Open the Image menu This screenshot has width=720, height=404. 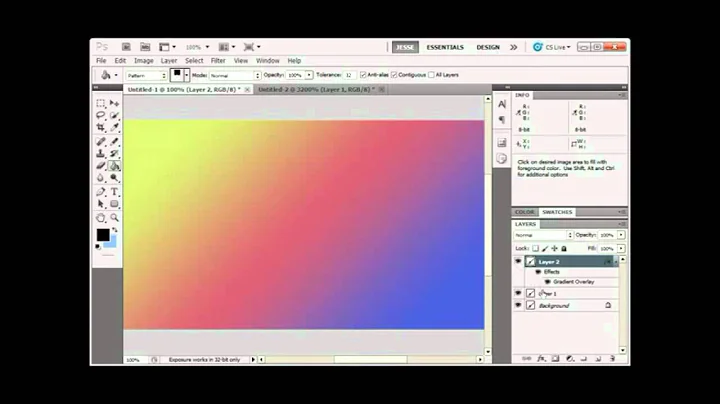[144, 61]
